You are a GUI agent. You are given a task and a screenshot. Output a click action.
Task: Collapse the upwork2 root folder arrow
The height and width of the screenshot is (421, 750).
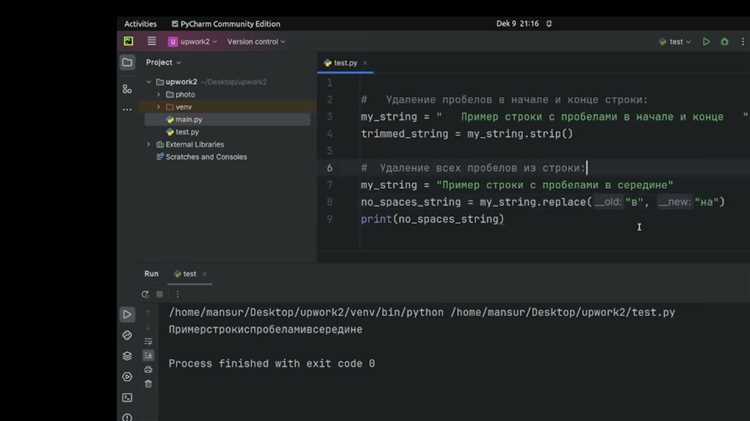(149, 82)
